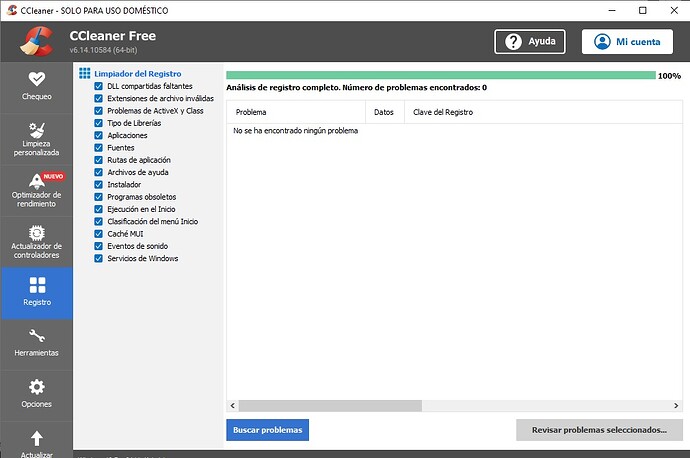
Task: Click the v6.14.10584 version text
Action: (x=103, y=50)
